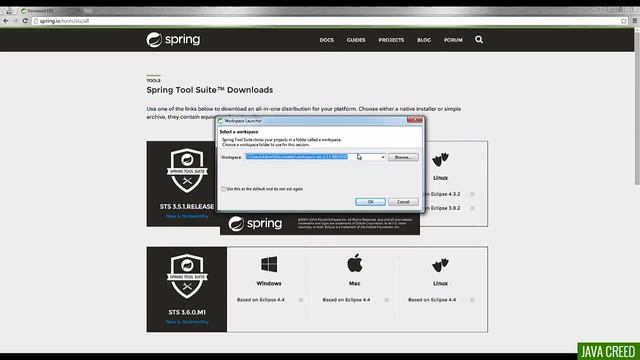The image size is (640, 360).
Task: Click Linux icon in STS 3.5.1.RELEASE row
Action: [440, 159]
